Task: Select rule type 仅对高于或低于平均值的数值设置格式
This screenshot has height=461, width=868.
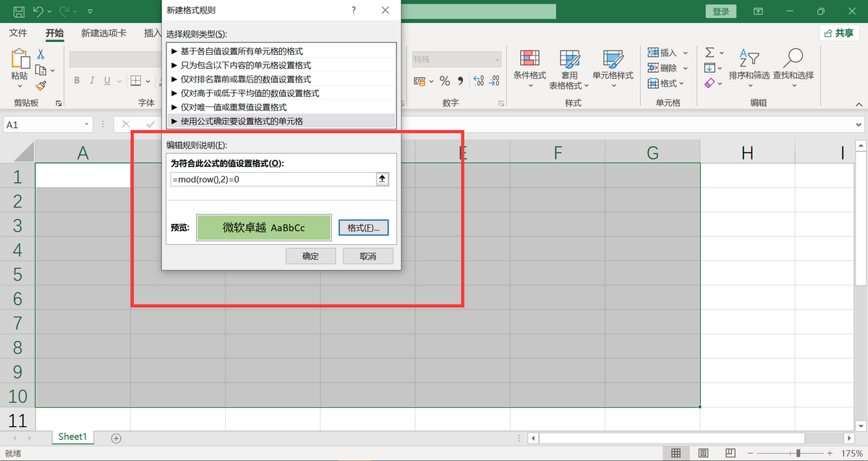Action: point(281,93)
